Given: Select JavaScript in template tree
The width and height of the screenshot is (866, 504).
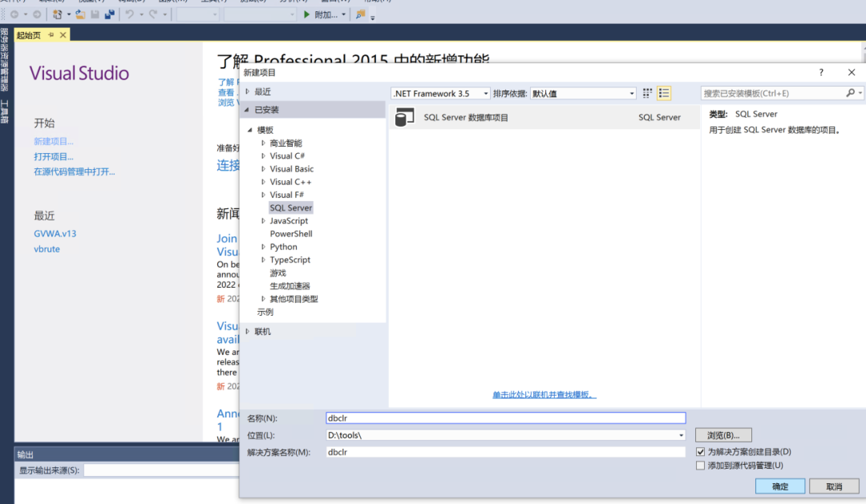Looking at the screenshot, I should (x=289, y=221).
